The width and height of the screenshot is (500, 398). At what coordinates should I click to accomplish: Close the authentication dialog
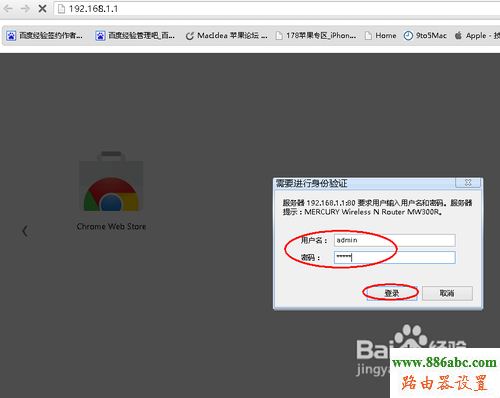point(468,182)
